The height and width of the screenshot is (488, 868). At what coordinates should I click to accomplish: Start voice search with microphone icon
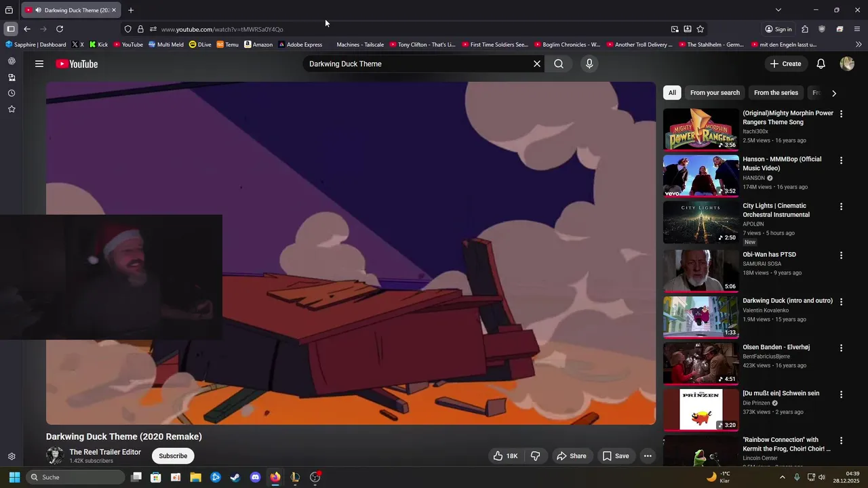[x=589, y=64]
